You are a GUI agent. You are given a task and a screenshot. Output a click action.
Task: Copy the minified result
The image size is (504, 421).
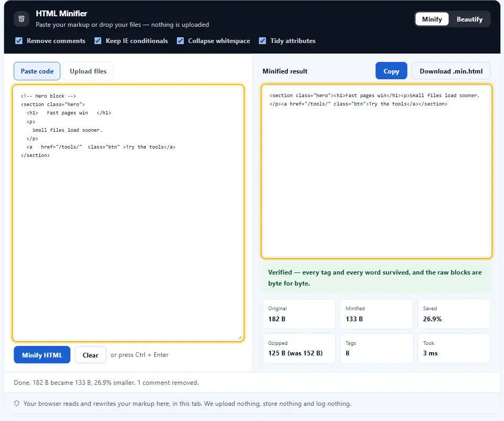pos(391,71)
